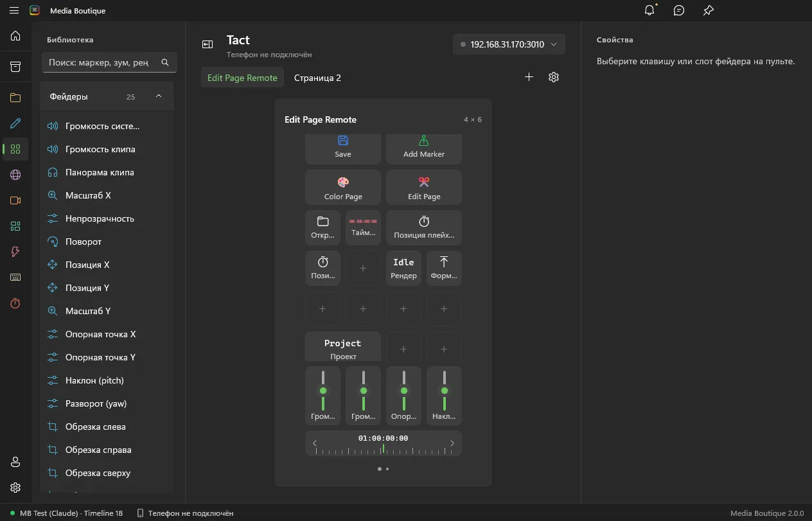
Task: Select the Project Проект key
Action: click(x=343, y=347)
